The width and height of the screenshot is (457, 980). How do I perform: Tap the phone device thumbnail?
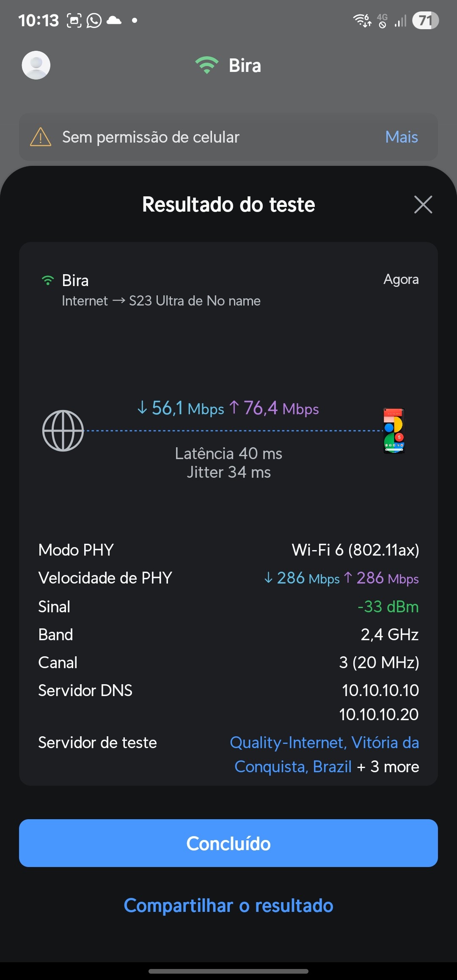coord(394,431)
